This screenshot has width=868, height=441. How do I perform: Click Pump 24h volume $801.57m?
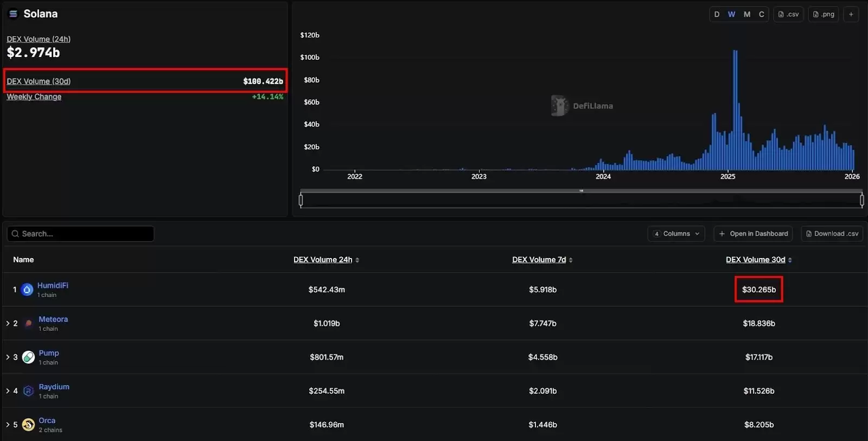tap(327, 357)
